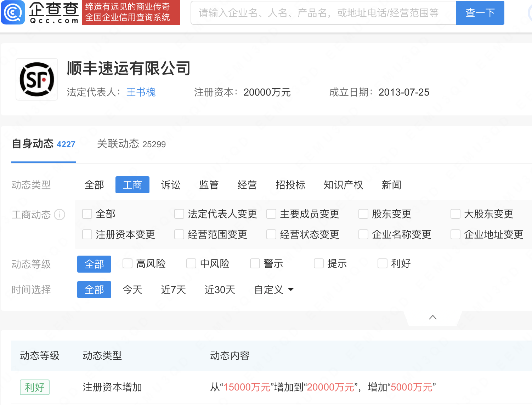Select the 知识产权 category filter
This screenshot has height=405, width=532.
click(x=343, y=185)
